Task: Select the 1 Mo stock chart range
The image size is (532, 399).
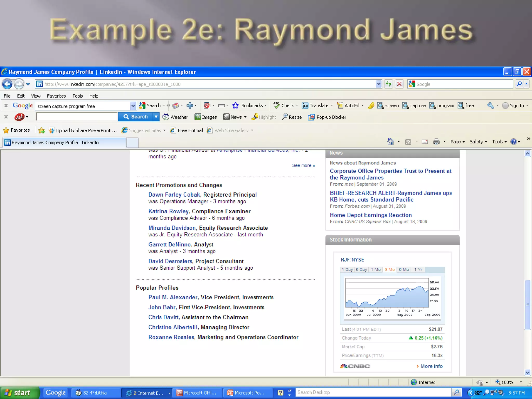Action: pos(376,270)
